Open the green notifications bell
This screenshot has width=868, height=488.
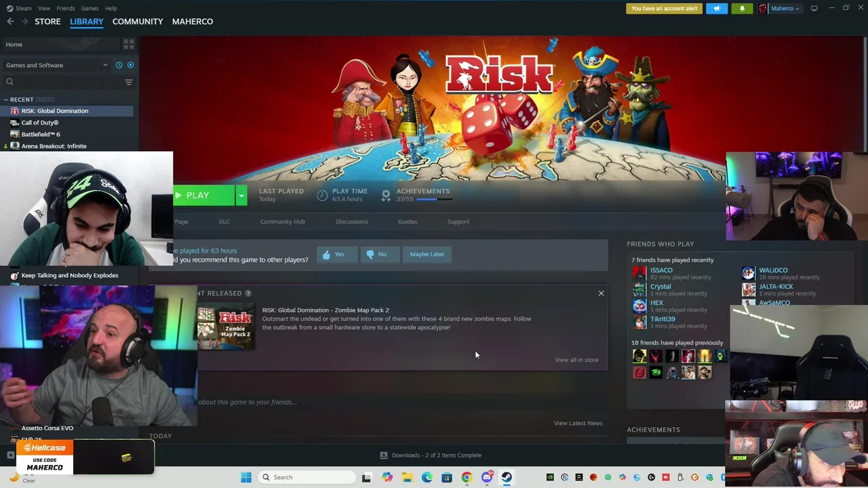tap(742, 9)
